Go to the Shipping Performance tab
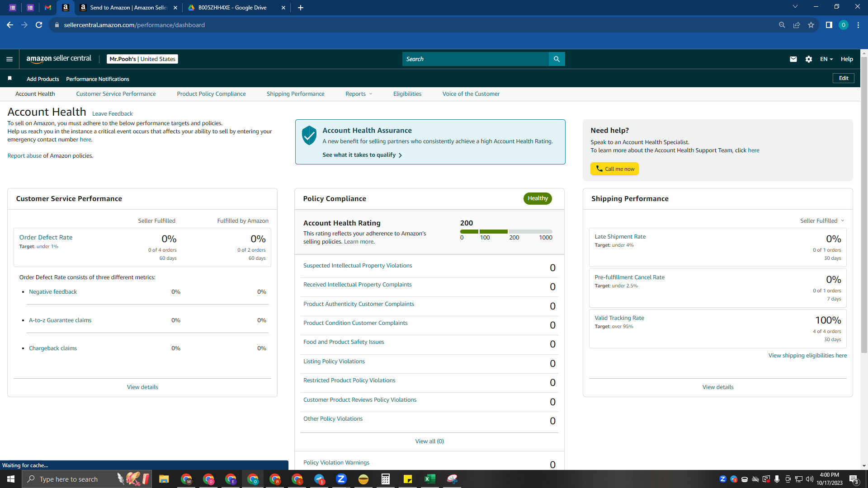868x488 pixels. point(296,94)
